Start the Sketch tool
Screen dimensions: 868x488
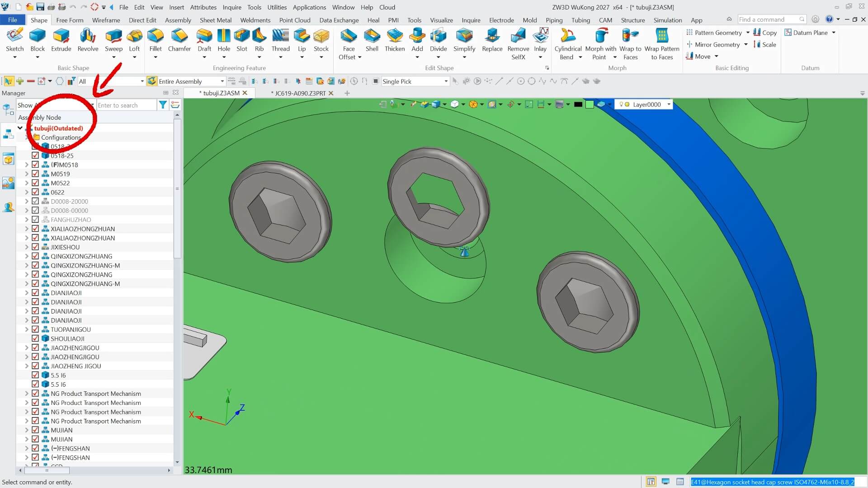pos(14,40)
